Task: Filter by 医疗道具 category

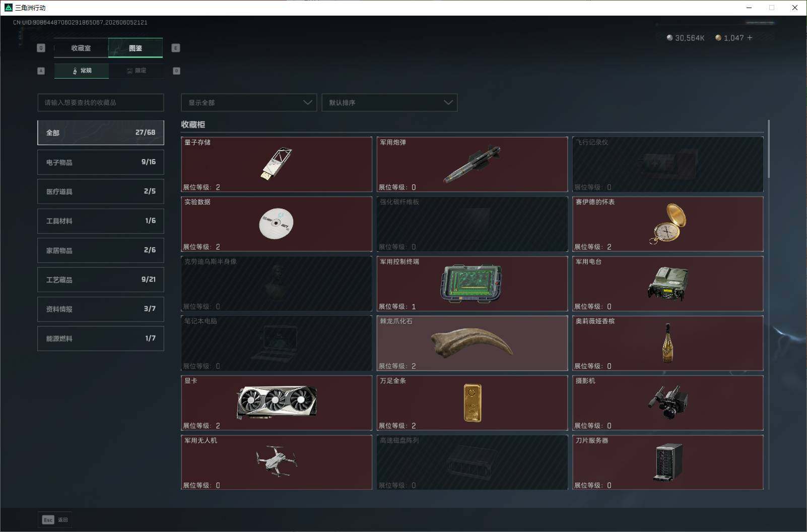Action: click(101, 191)
